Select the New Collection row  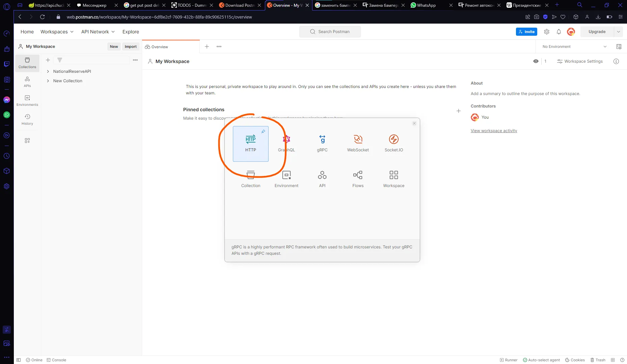[91, 81]
